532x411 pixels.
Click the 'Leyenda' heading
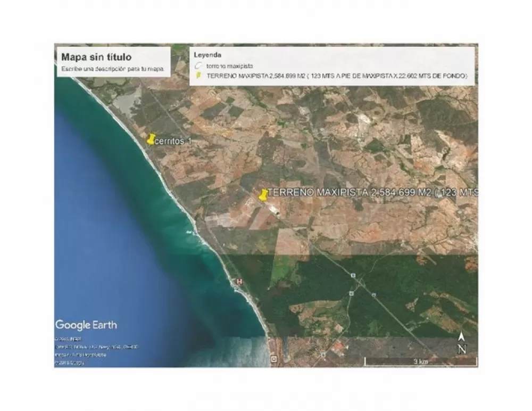(x=207, y=55)
